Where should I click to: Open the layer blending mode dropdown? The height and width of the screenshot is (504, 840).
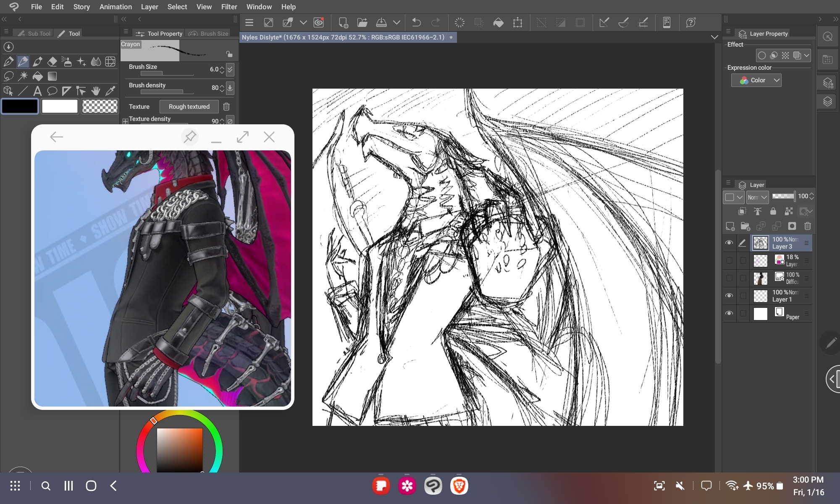pos(757,197)
